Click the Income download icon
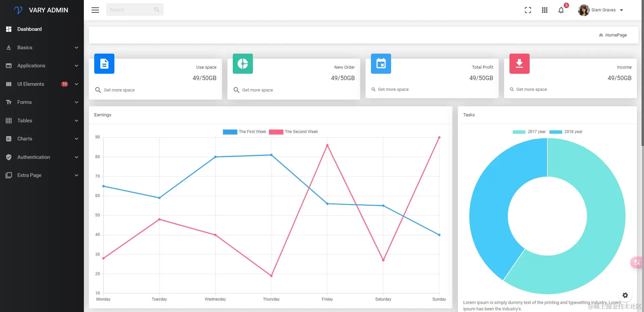Screen dimensions: 644x312 (x=520, y=64)
